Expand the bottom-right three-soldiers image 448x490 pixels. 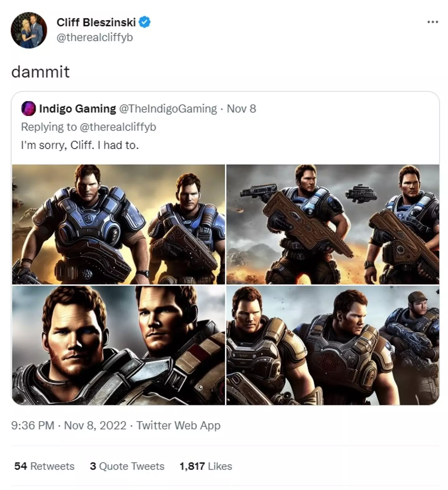click(x=333, y=345)
